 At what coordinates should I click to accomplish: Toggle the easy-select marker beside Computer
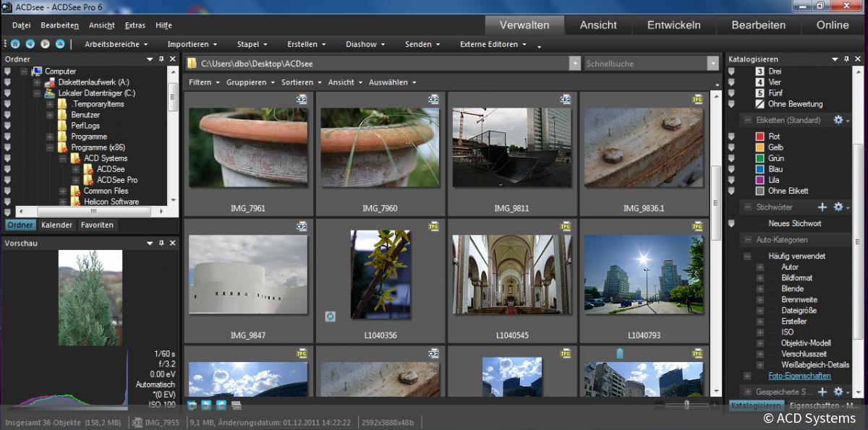[x=8, y=72]
